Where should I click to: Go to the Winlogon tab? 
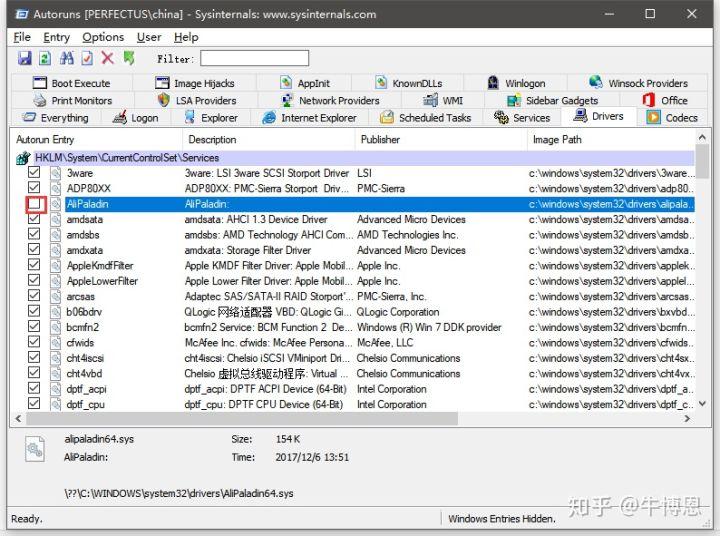point(516,83)
